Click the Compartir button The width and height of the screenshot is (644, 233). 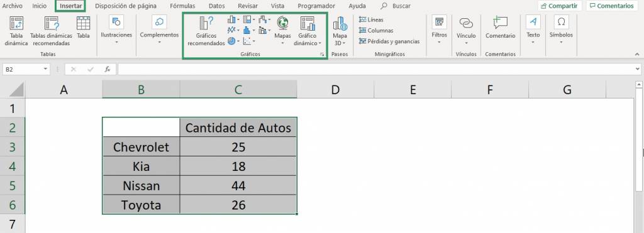tap(560, 6)
